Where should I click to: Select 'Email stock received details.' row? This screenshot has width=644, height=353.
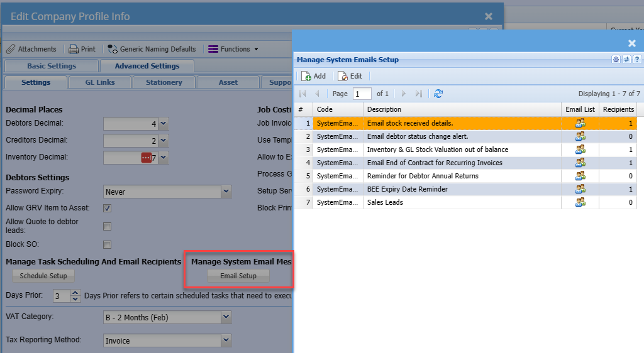[x=466, y=123]
